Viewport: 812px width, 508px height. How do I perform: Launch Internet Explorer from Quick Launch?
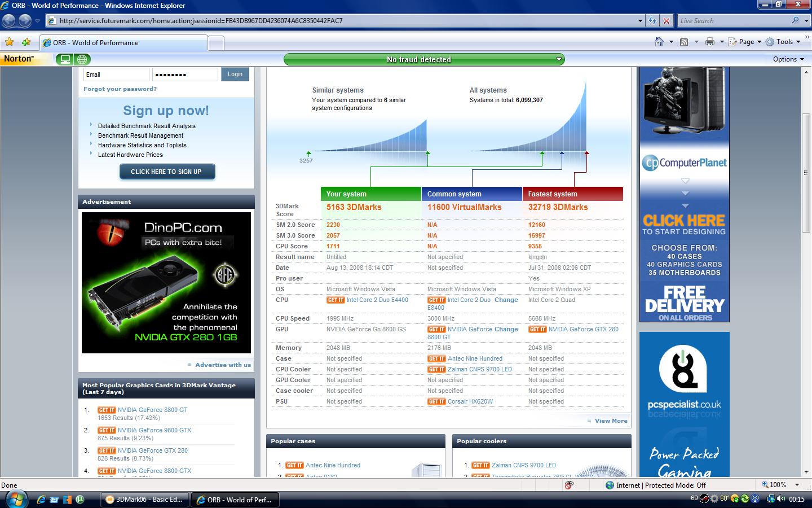[x=41, y=500]
